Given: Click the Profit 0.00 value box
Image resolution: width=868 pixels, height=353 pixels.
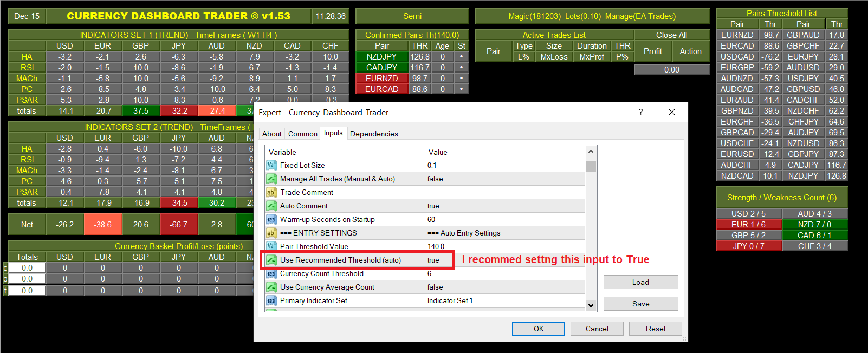Looking at the screenshot, I should click(x=671, y=69).
